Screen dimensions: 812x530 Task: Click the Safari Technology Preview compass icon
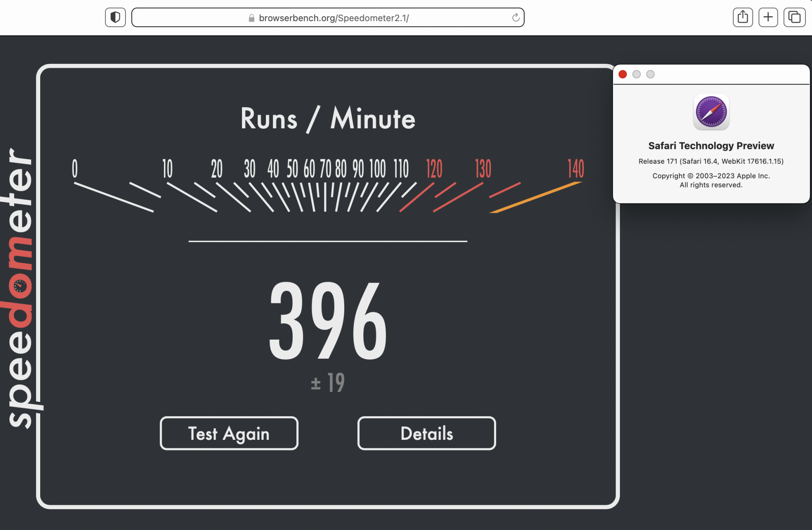(711, 112)
